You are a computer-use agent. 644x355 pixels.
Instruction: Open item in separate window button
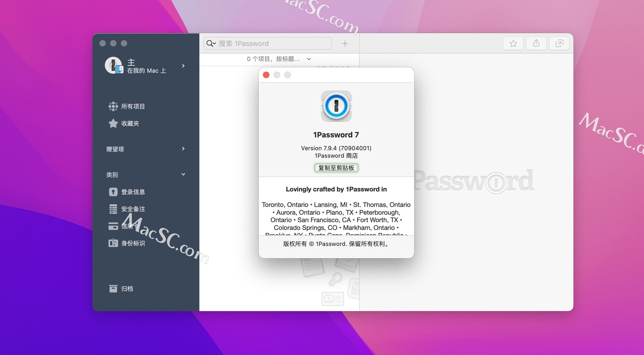(559, 43)
